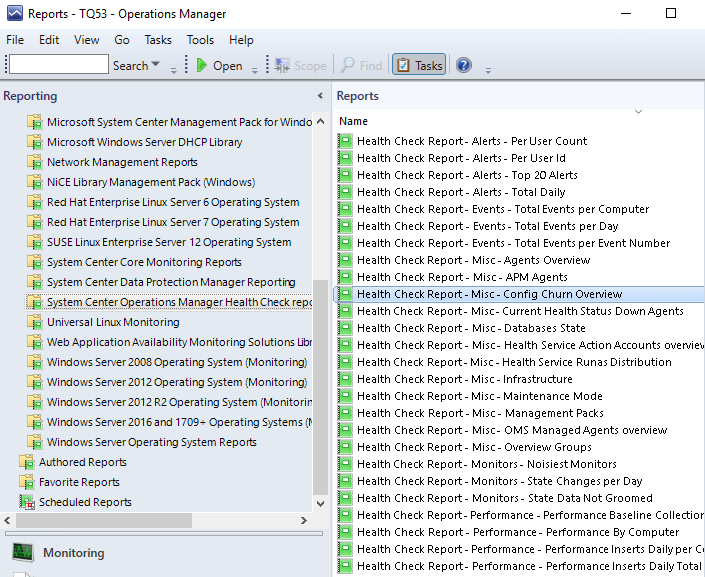705x577 pixels.
Task: Click icon for Alerts - Per User Id report
Action: click(345, 158)
